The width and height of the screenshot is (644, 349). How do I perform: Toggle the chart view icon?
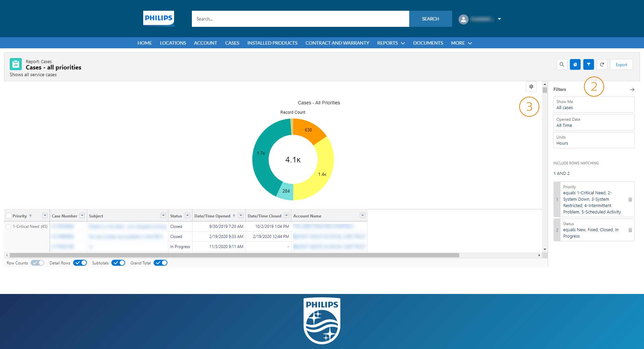coord(575,64)
